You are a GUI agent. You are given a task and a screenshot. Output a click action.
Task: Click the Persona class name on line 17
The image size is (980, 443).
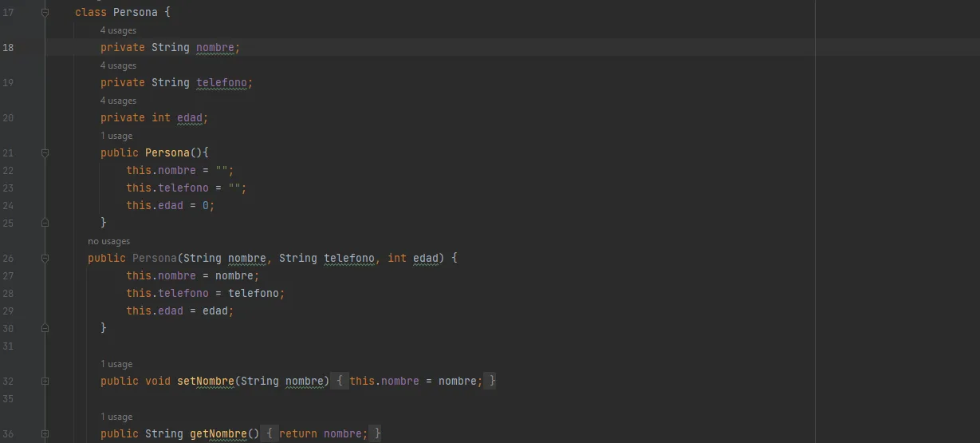136,13
